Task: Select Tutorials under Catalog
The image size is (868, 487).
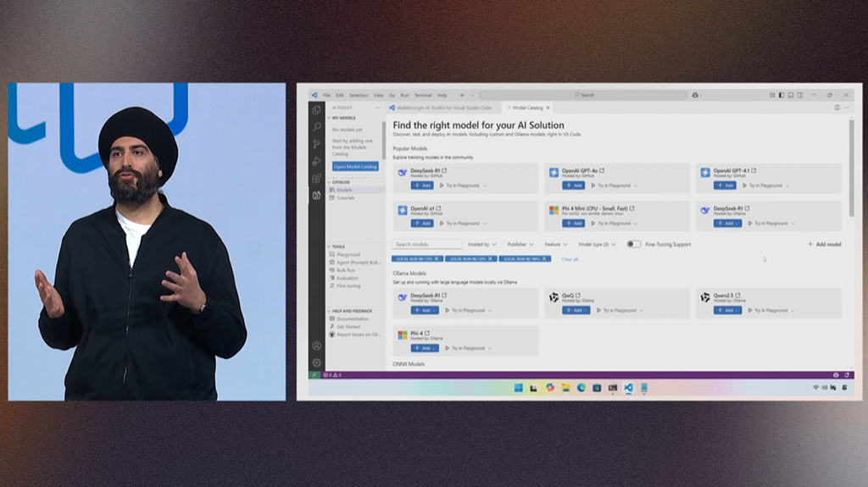Action: pos(346,198)
